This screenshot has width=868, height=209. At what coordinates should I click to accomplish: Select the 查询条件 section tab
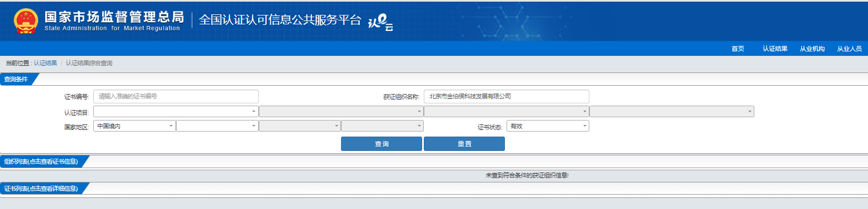[x=17, y=79]
